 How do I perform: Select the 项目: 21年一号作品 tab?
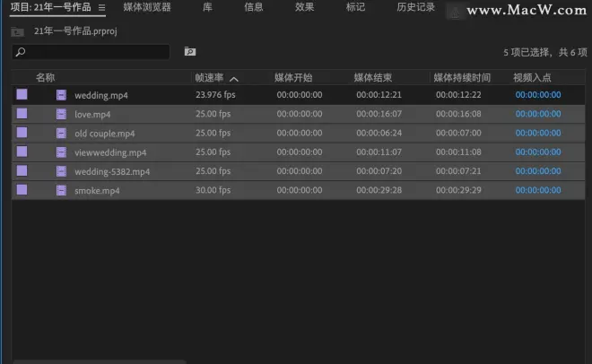pos(51,7)
